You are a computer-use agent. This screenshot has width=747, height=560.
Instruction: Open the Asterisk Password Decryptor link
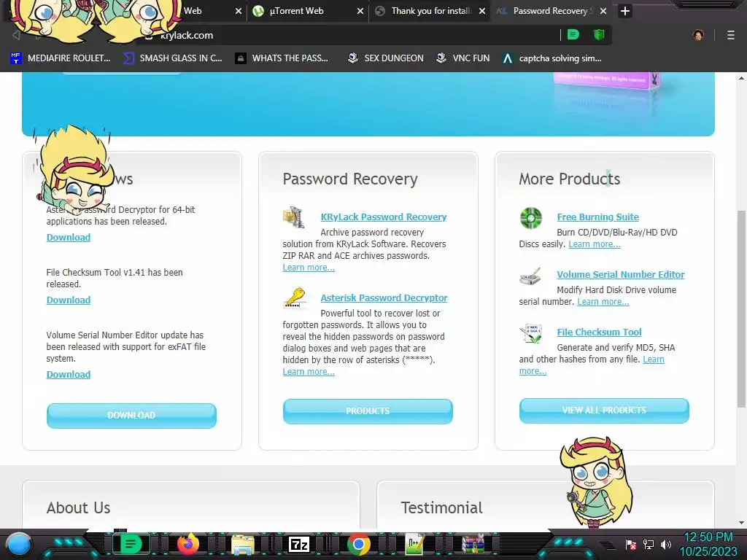point(384,297)
